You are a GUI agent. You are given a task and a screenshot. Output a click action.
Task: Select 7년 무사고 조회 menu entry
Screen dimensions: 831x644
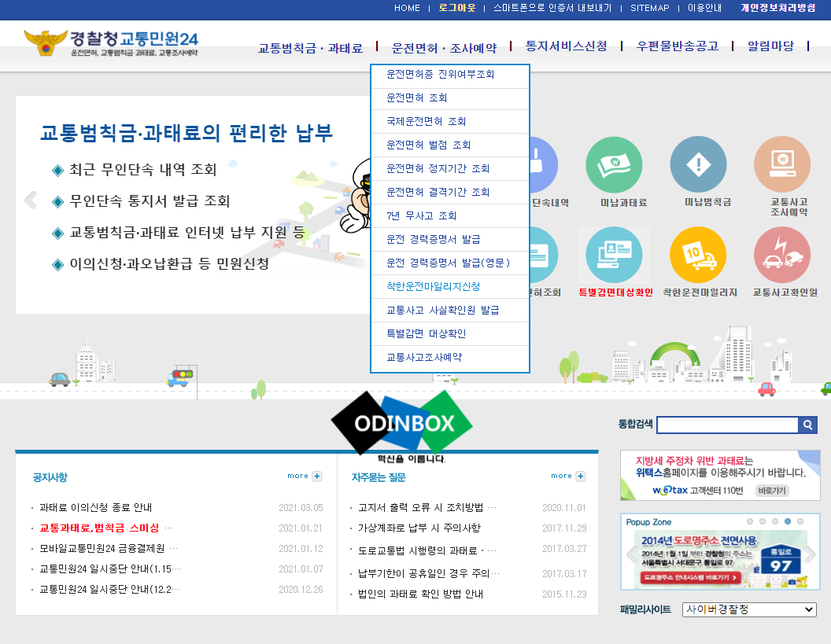[x=450, y=216]
